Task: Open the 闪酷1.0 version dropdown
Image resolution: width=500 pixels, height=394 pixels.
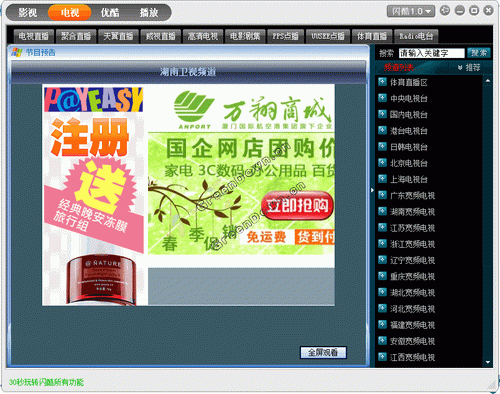Action: [x=411, y=11]
